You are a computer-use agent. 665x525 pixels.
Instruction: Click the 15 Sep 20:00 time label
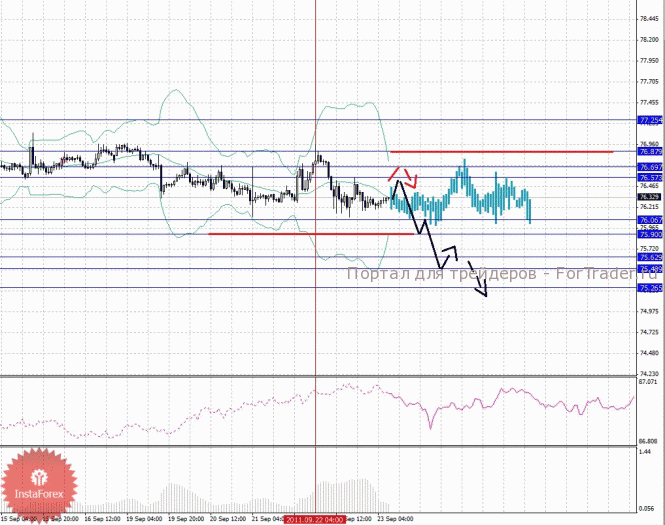(x=61, y=519)
